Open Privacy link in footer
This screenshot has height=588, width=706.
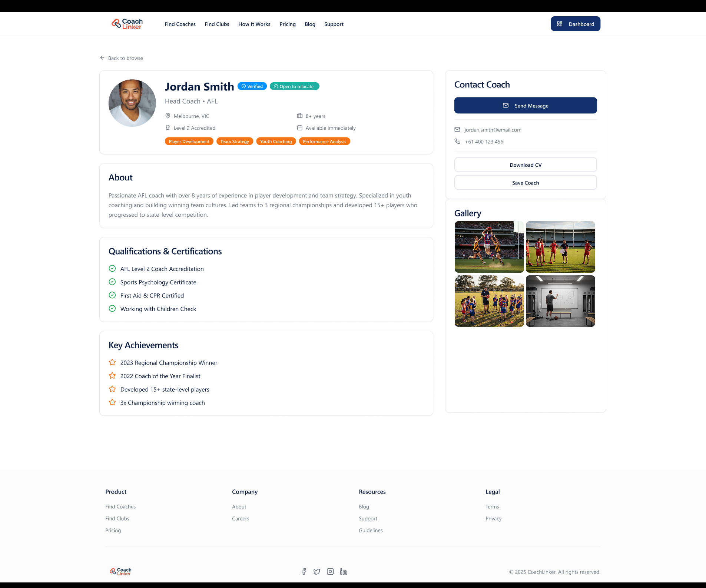click(493, 518)
